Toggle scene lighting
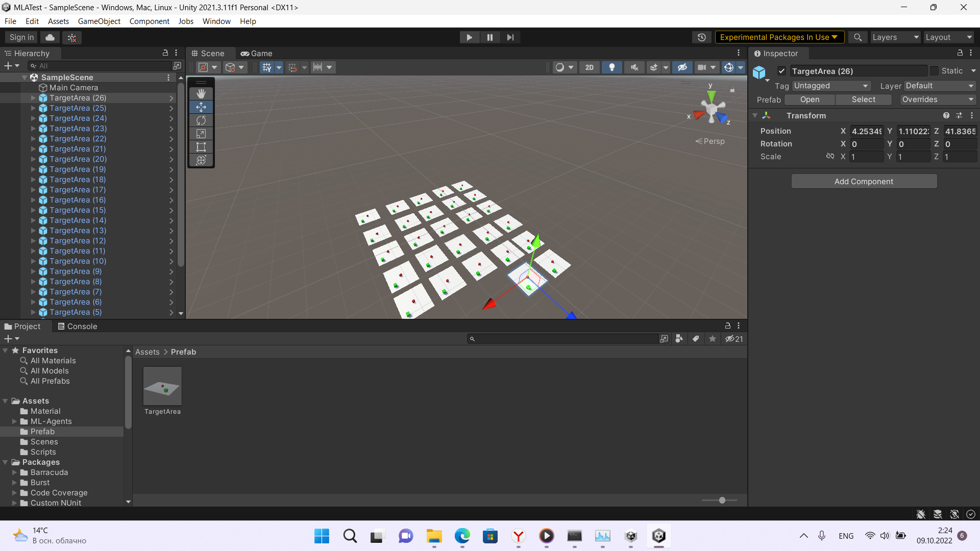The height and width of the screenshot is (551, 980). [611, 67]
